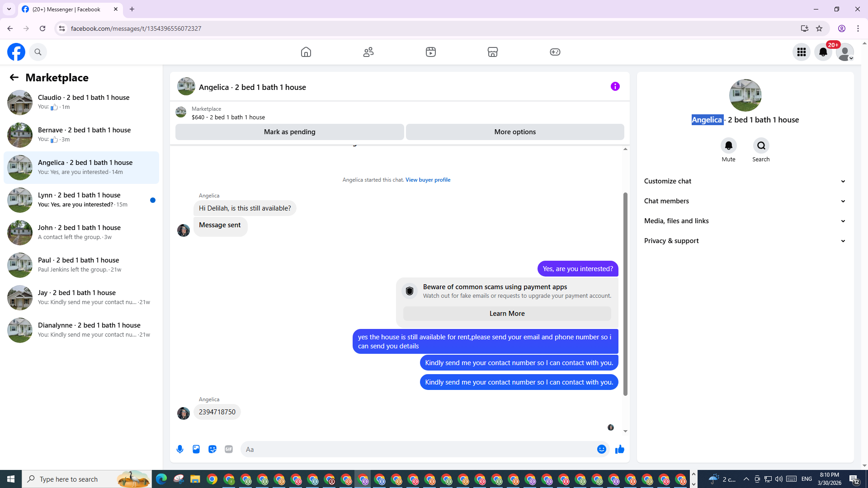The width and height of the screenshot is (868, 488).
Task: Click the purple conversation info icon
Action: click(615, 86)
